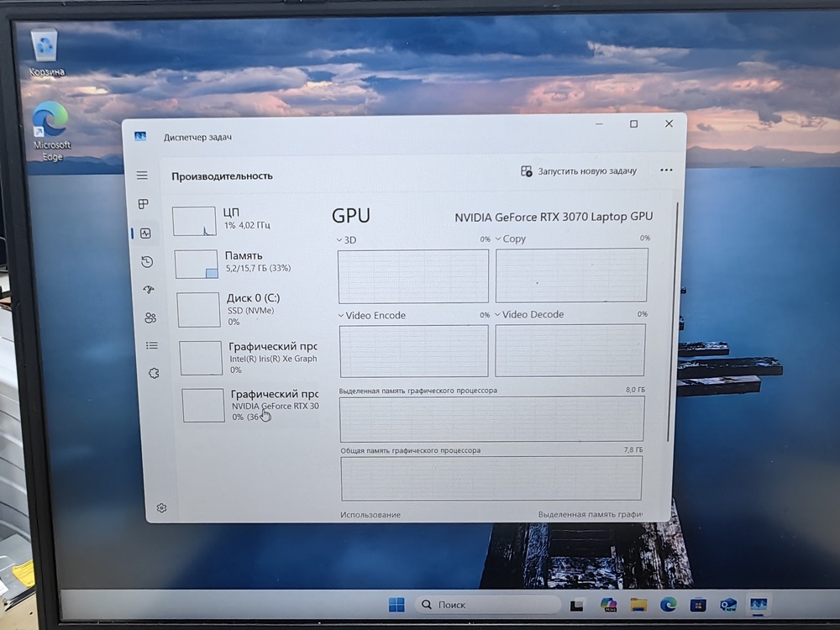Open the Services page icon

154,373
